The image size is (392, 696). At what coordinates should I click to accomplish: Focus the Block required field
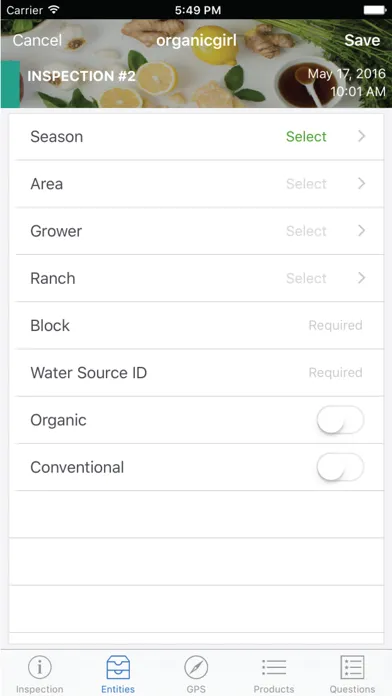pos(199,325)
